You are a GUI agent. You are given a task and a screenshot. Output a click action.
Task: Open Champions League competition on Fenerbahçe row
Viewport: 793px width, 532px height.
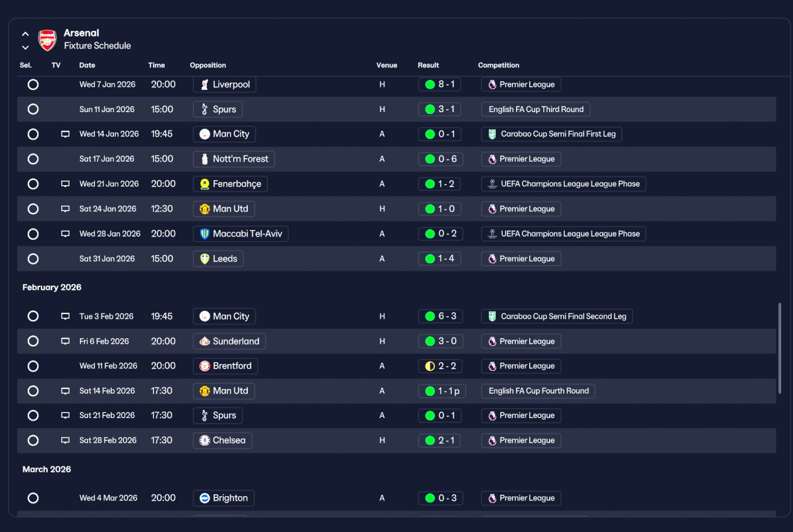[x=564, y=184]
